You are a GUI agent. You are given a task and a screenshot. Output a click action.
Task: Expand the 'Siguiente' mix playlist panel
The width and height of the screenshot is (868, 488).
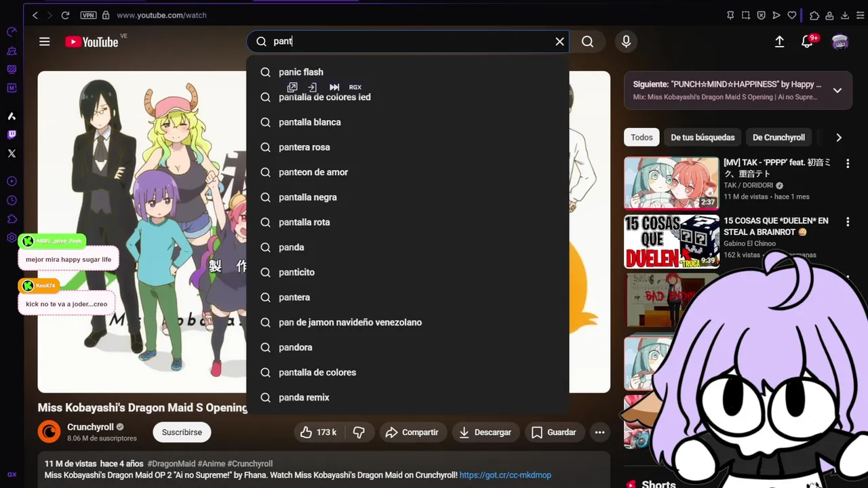837,90
